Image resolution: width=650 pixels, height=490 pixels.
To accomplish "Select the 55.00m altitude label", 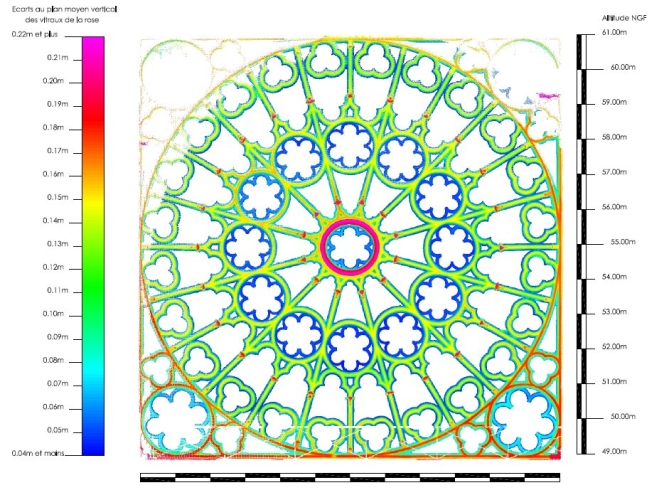I will click(623, 242).
